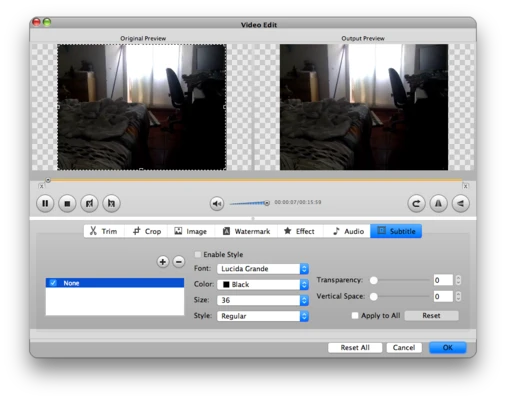Remove subtitle with minus button
The width and height of the screenshot is (506, 400).
pyautogui.click(x=179, y=262)
